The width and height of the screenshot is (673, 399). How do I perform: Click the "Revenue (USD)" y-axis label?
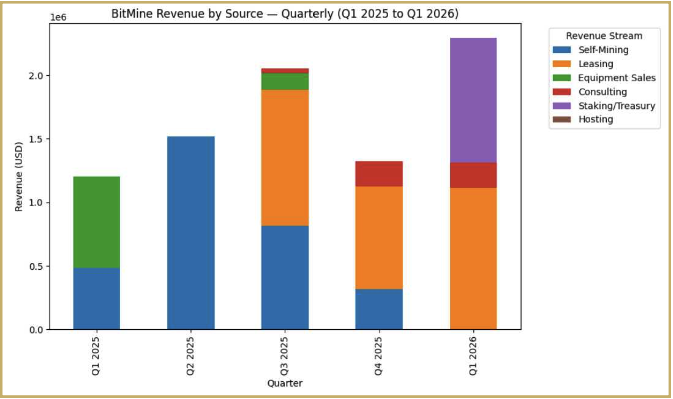[x=18, y=176]
